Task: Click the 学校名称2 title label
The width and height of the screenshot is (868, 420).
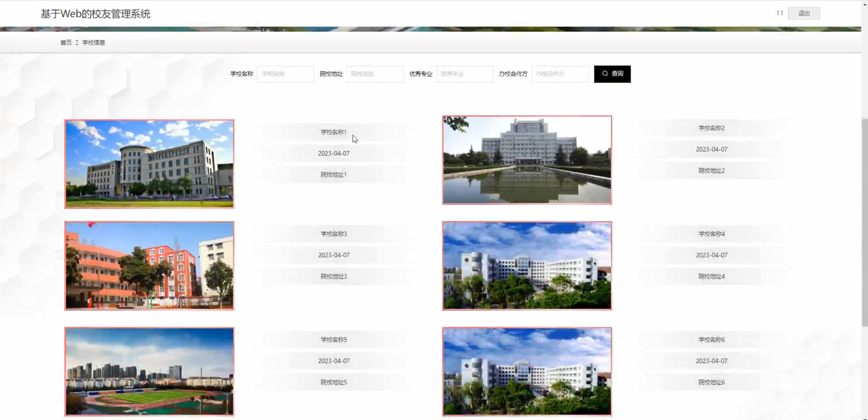Action: [x=711, y=128]
